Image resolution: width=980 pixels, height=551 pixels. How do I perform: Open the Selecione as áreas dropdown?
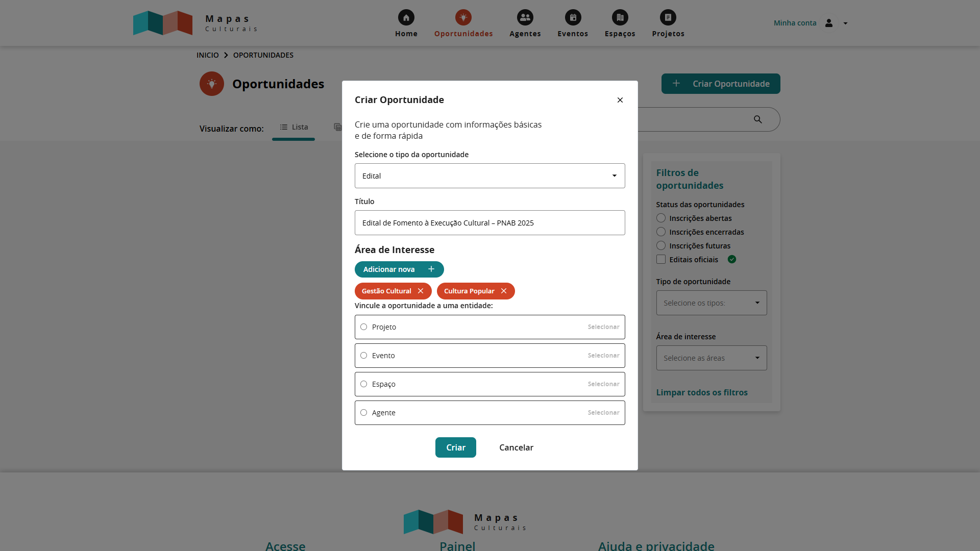click(711, 358)
